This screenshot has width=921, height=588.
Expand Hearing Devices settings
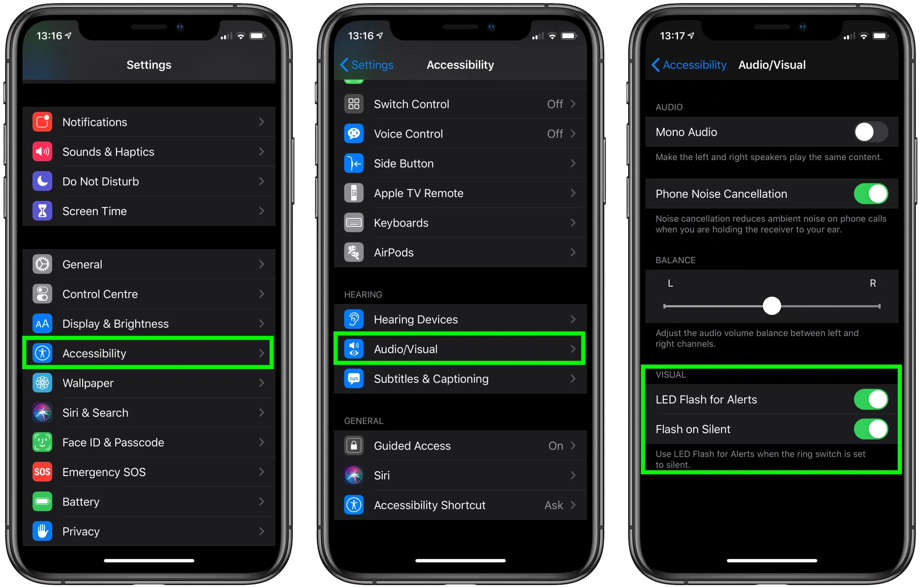pyautogui.click(x=460, y=319)
